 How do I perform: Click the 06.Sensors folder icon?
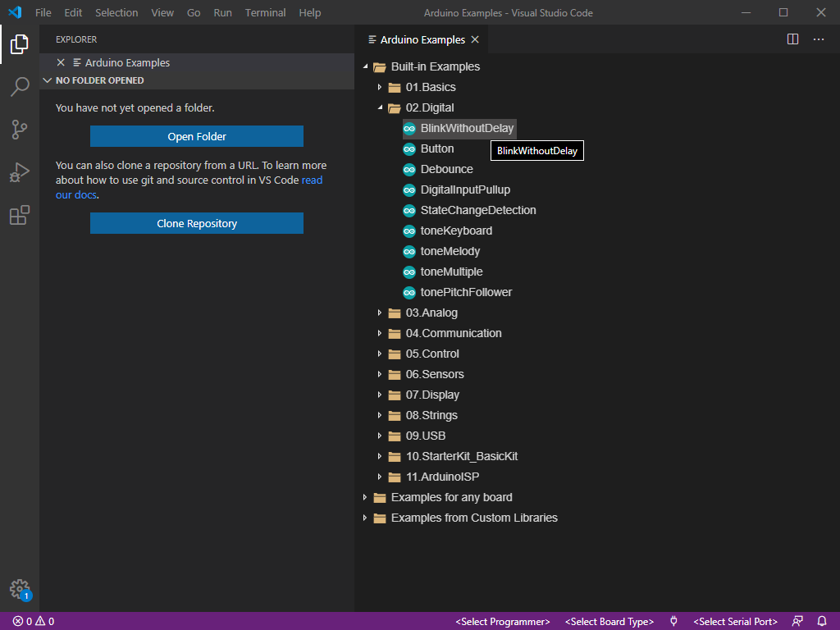tap(395, 374)
